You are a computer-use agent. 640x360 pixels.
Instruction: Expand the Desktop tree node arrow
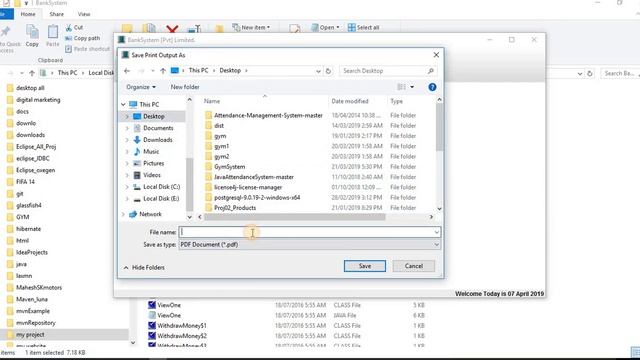click(127, 116)
